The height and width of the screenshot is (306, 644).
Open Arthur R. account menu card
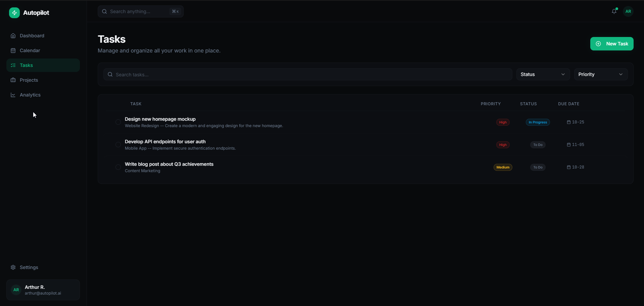pyautogui.click(x=43, y=290)
